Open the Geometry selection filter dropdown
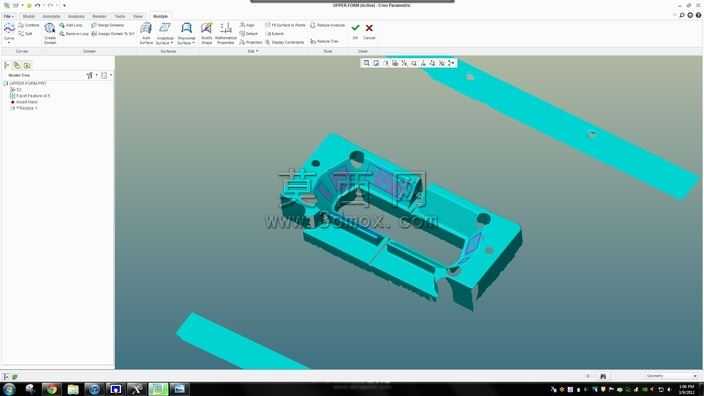Screen dimensions: 704x396 (x=671, y=376)
